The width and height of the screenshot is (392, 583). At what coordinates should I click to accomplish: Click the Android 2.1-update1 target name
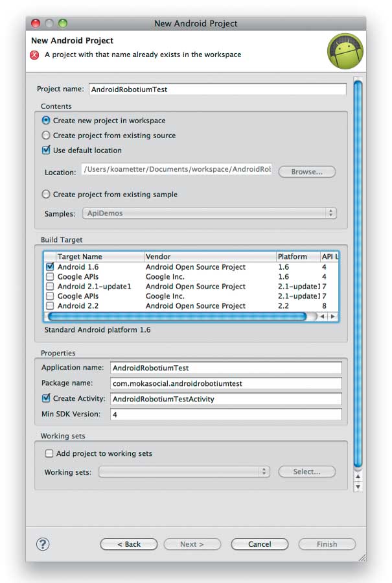[94, 286]
